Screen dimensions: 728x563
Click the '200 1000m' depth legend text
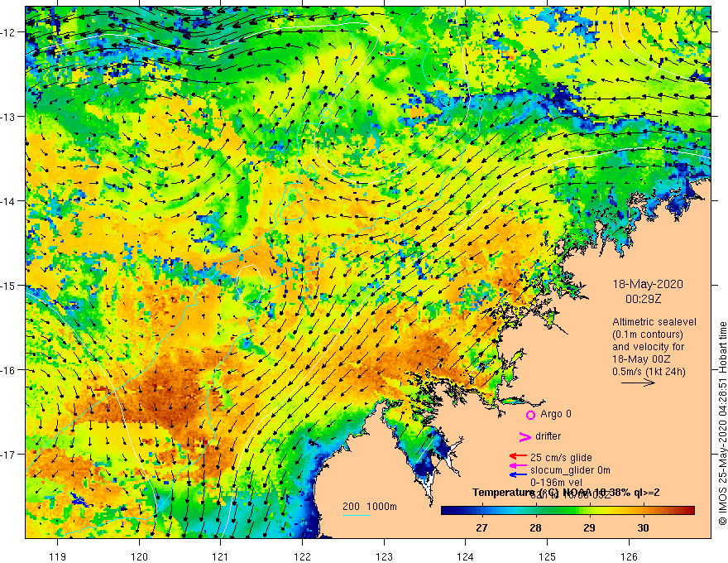click(370, 507)
